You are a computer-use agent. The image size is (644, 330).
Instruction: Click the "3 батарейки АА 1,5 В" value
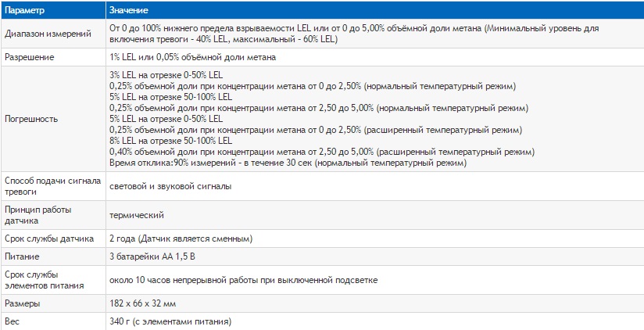[153, 256]
